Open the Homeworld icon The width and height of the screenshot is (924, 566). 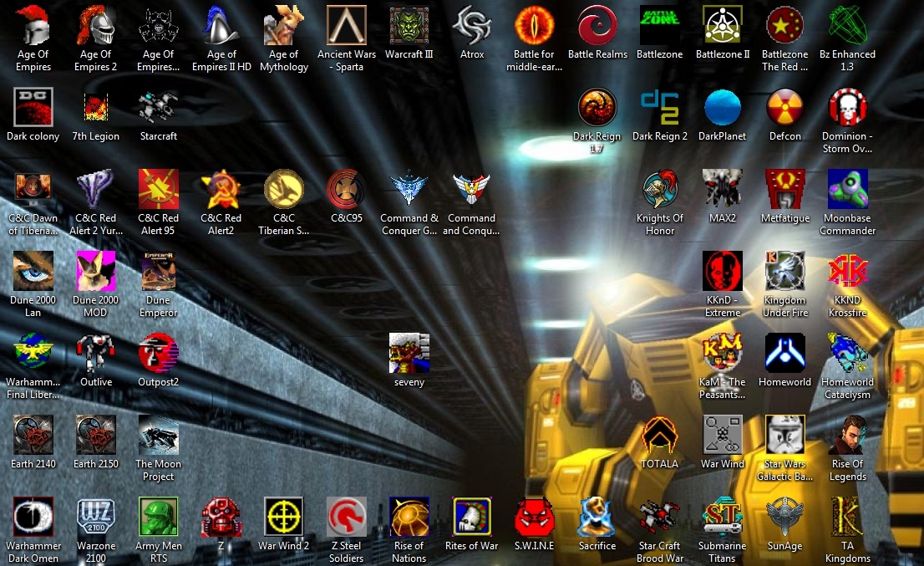785,353
